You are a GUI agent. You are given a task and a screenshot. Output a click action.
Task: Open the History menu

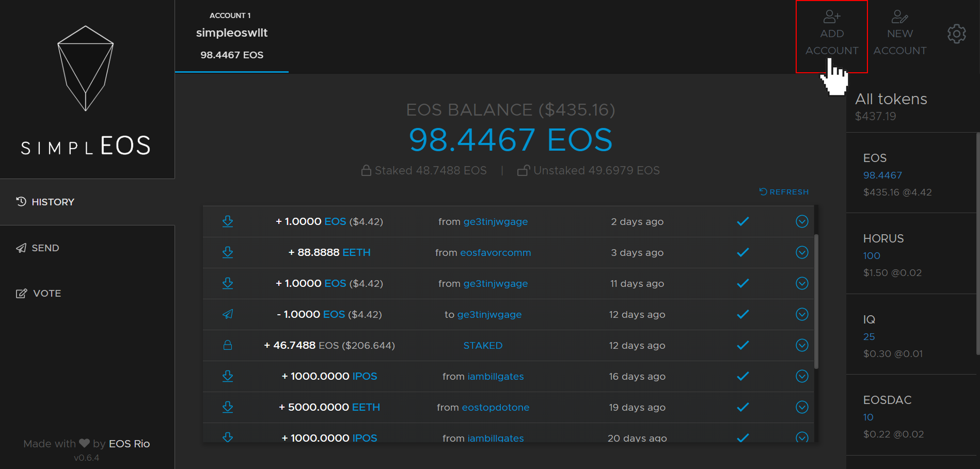point(87,202)
